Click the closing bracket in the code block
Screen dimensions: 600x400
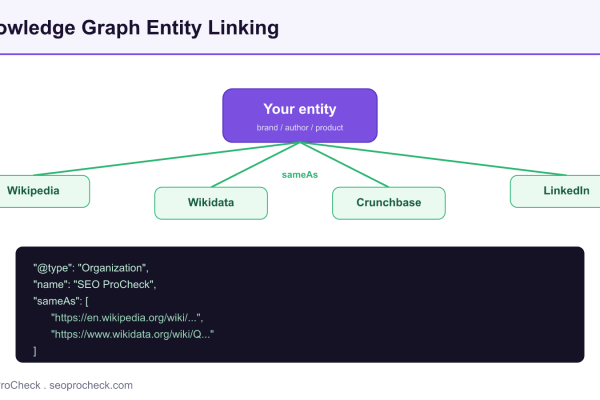pos(35,351)
